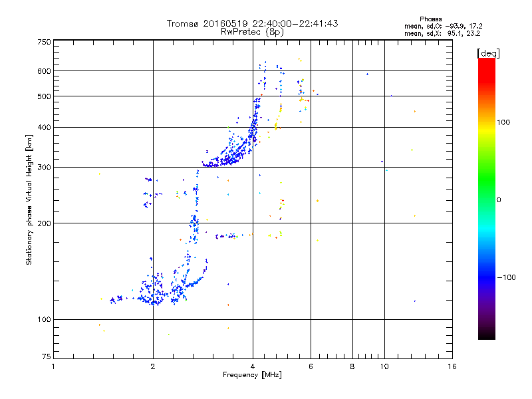The image size is (532, 399).
Task: Click the x-axis '10' tick label
Action: click(384, 366)
